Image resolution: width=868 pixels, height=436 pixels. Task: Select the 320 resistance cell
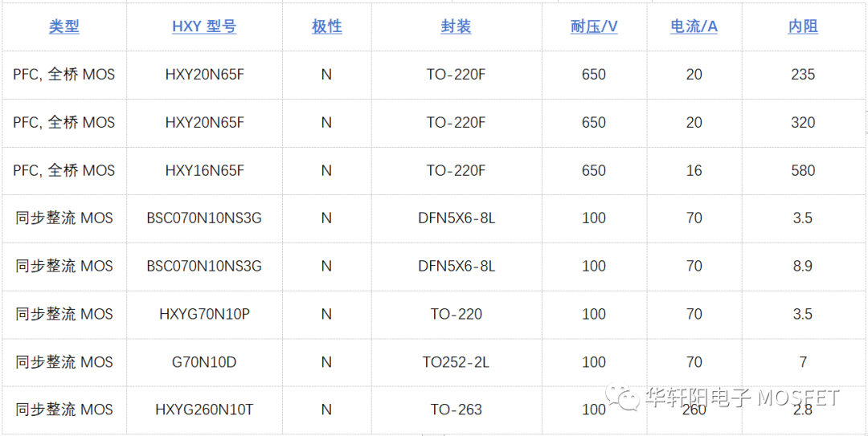(x=803, y=122)
